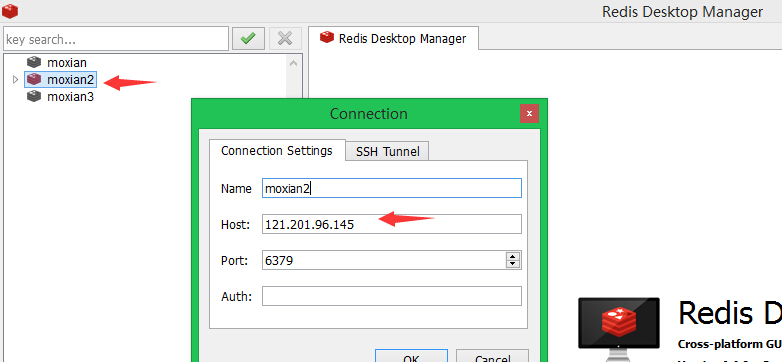Click the Connection dialog title text
The width and height of the screenshot is (782, 362).
(x=369, y=114)
